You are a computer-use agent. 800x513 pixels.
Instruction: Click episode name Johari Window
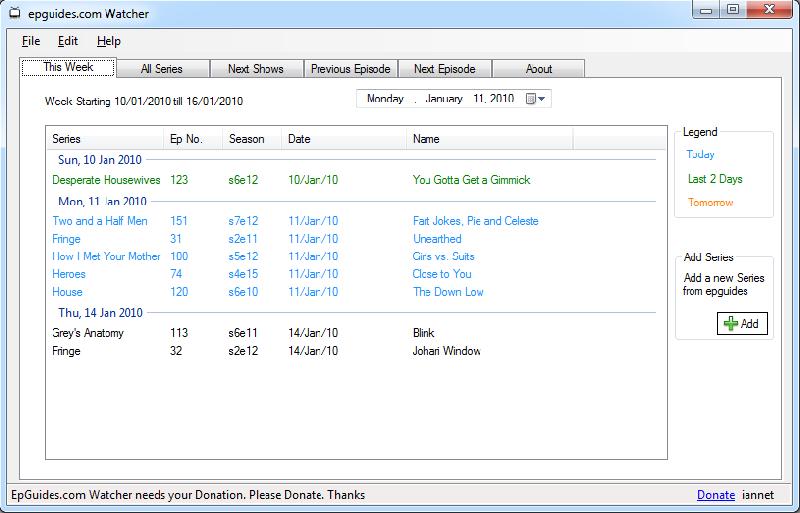point(446,351)
